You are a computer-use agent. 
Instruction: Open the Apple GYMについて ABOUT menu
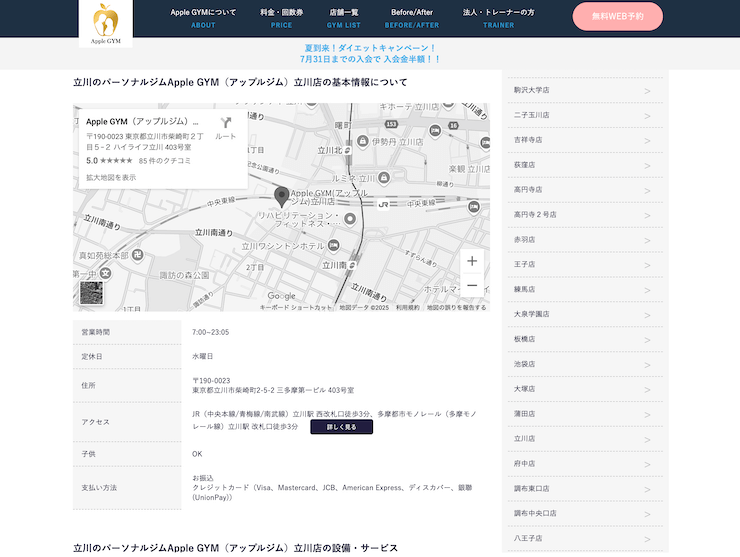pos(203,18)
